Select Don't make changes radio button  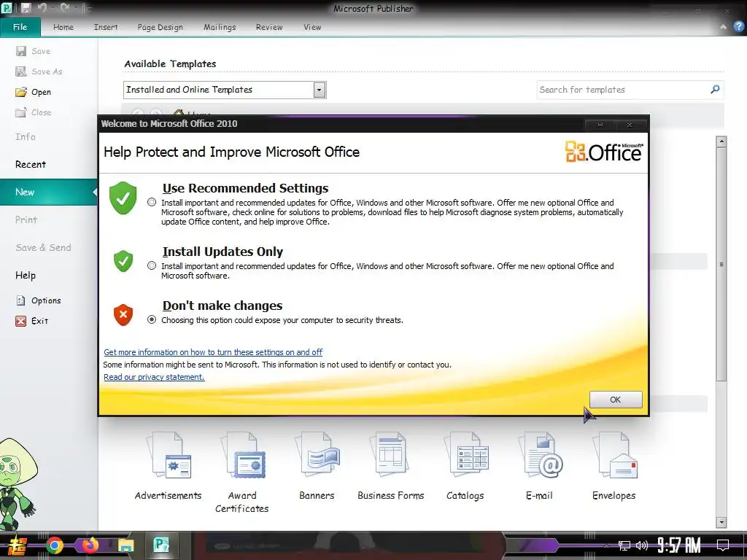152,319
